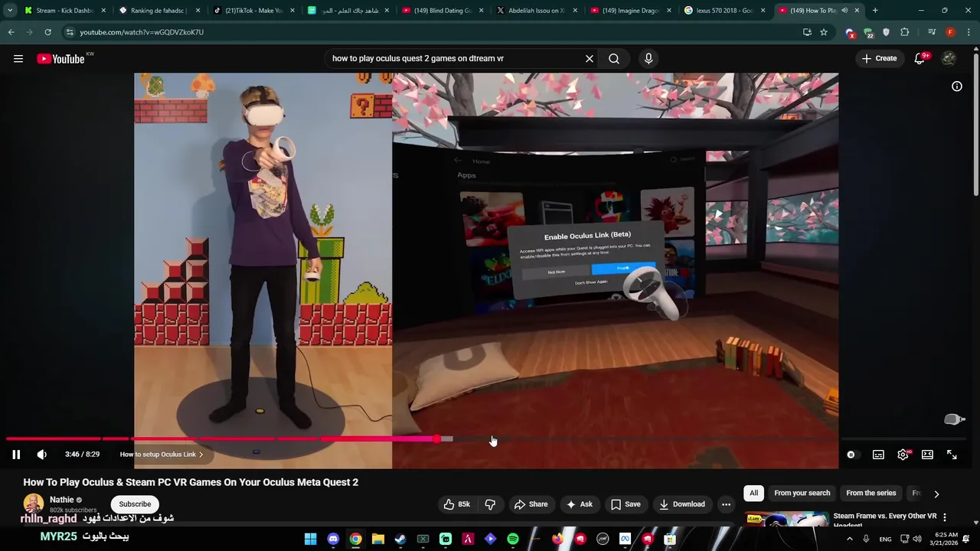Viewport: 980px width, 551px height.
Task: Switch to theater mode
Action: click(x=927, y=455)
